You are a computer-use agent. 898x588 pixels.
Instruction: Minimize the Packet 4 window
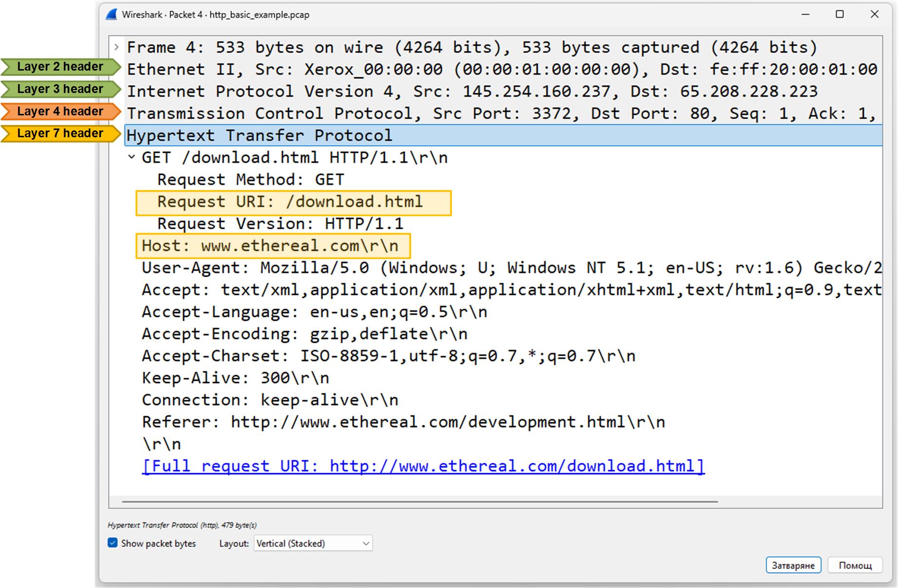[805, 15]
